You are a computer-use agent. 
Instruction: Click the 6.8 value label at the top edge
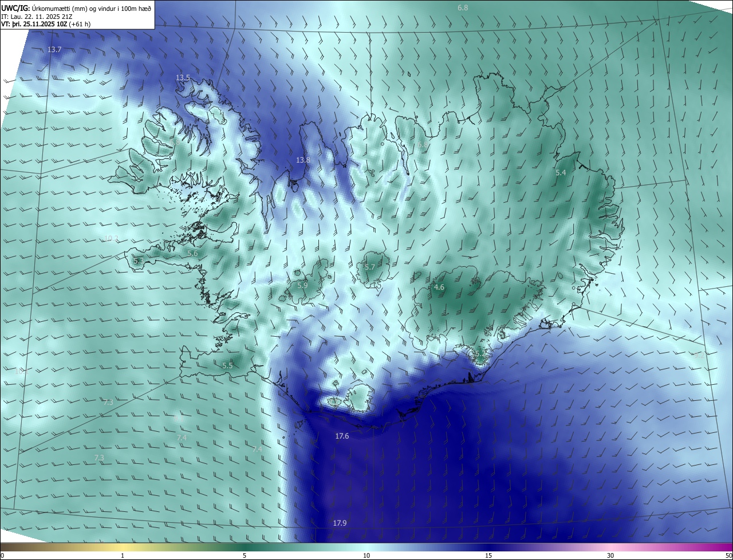click(463, 7)
